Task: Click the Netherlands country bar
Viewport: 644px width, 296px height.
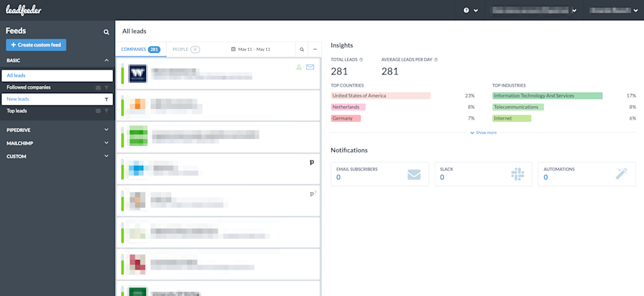Action: pyautogui.click(x=348, y=107)
